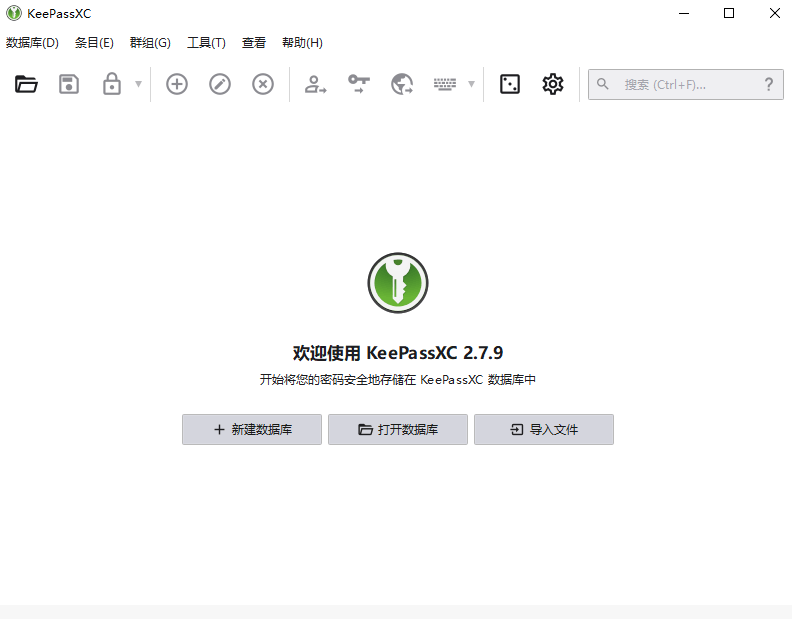Minimize the KeePassXC window
The image size is (792, 619).
click(x=684, y=13)
